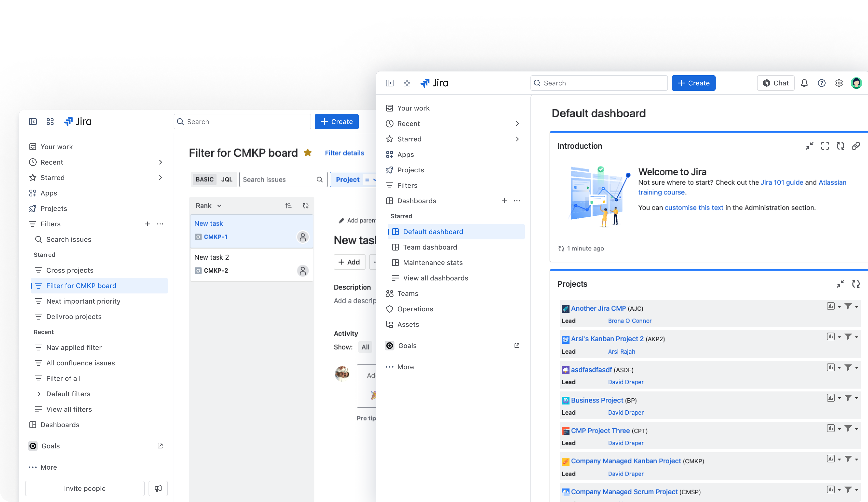
Task: Refresh the Projects gadget
Action: (x=856, y=284)
